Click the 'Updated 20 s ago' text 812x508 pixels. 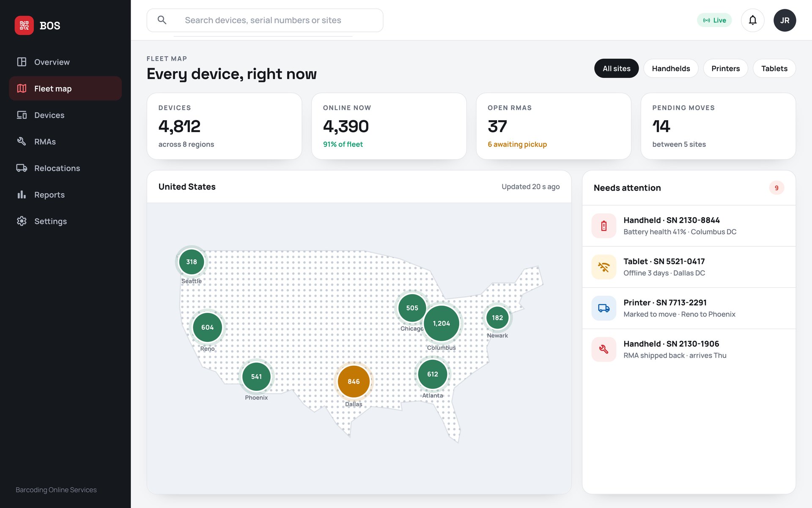pyautogui.click(x=530, y=187)
